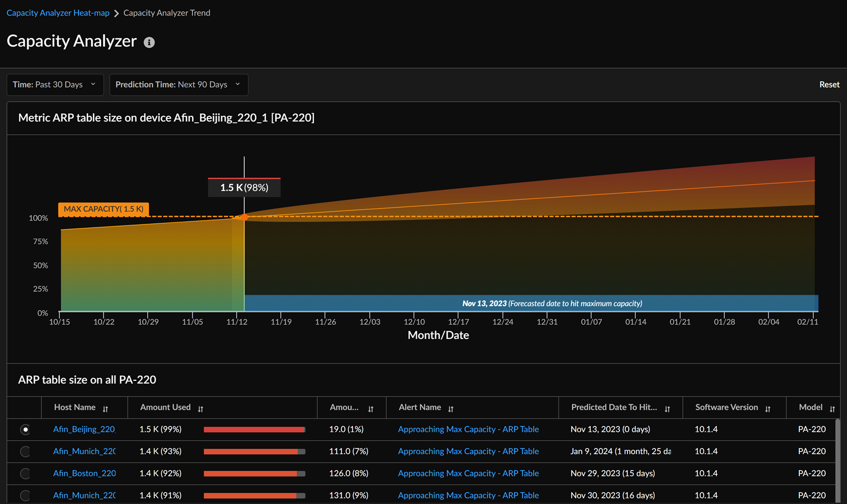Select the Afin_Beijing_220 row radio button
The width and height of the screenshot is (847, 504).
click(25, 429)
